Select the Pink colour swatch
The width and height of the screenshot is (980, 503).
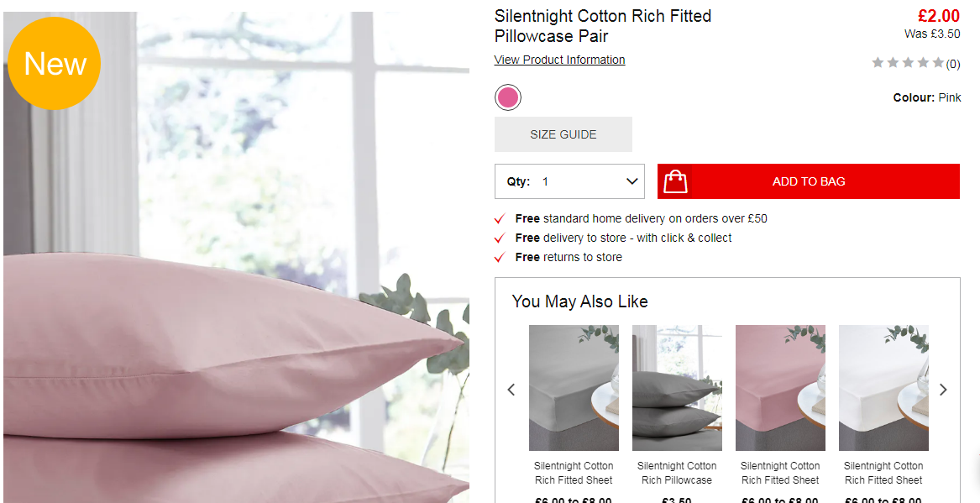[x=507, y=97]
